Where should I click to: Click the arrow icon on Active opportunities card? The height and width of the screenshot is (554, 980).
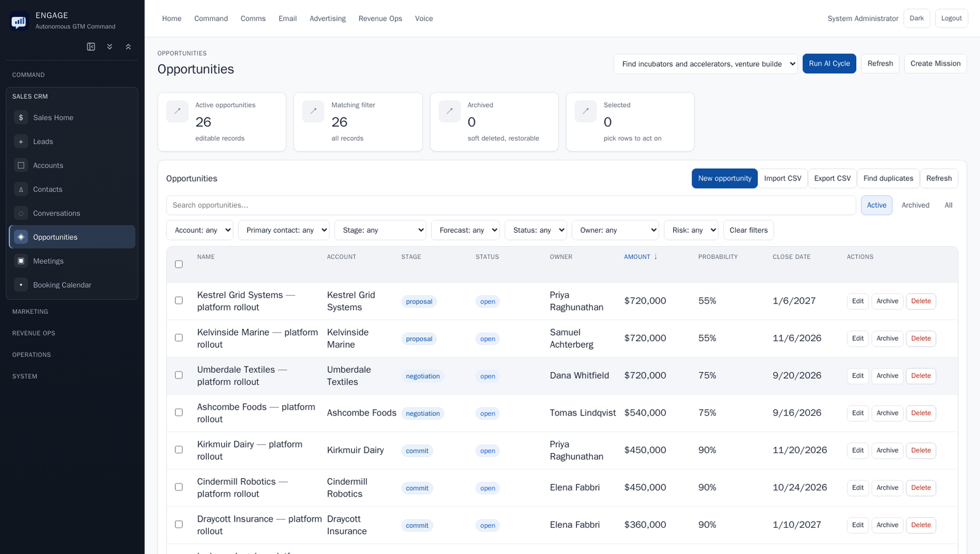point(177,111)
